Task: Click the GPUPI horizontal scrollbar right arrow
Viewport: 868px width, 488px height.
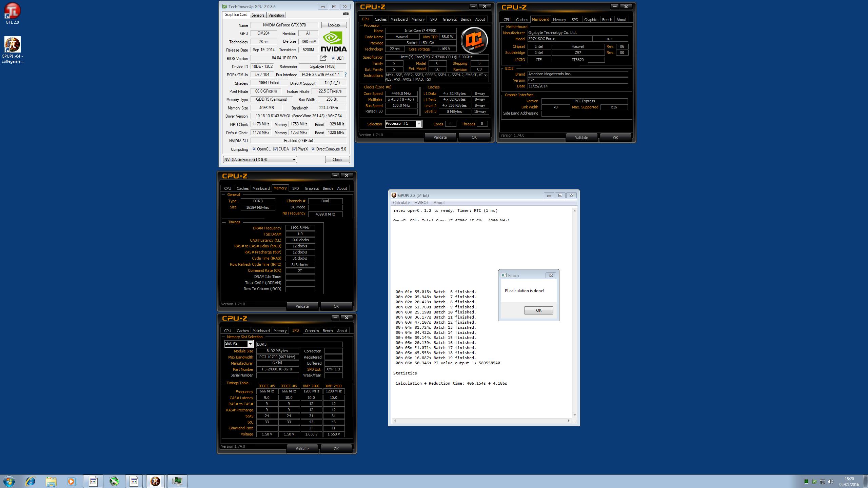Action: [569, 421]
